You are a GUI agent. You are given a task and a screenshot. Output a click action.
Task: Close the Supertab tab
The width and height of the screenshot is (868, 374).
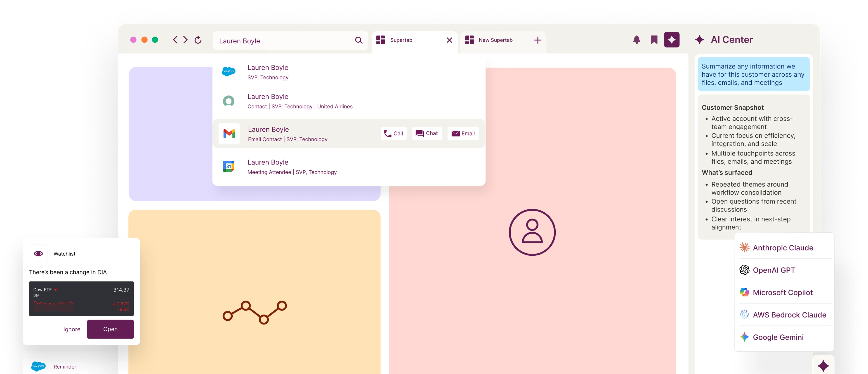(x=449, y=40)
